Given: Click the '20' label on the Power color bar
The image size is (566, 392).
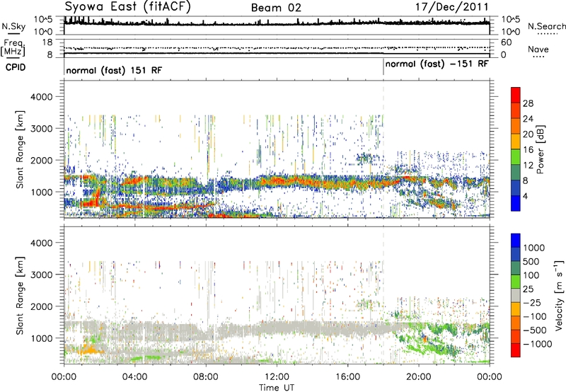Looking at the screenshot, I should (528, 134).
